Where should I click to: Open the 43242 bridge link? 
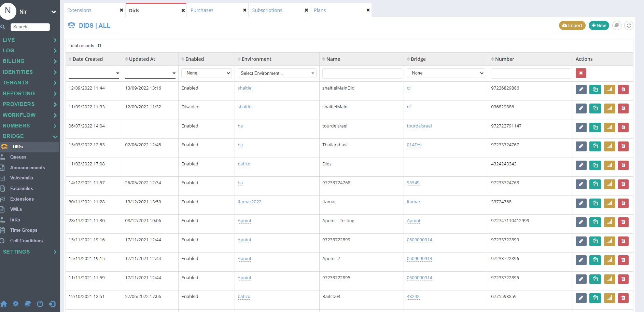click(x=413, y=297)
